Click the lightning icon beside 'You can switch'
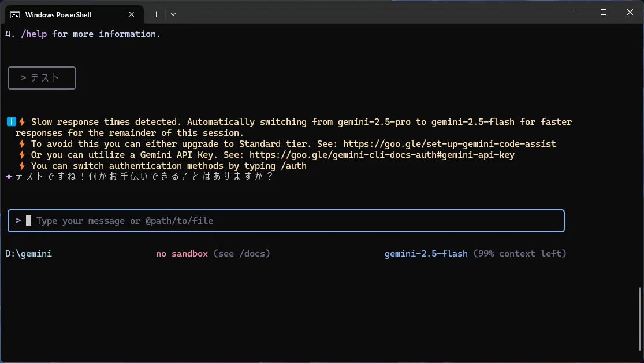The height and width of the screenshot is (363, 644). (22, 166)
